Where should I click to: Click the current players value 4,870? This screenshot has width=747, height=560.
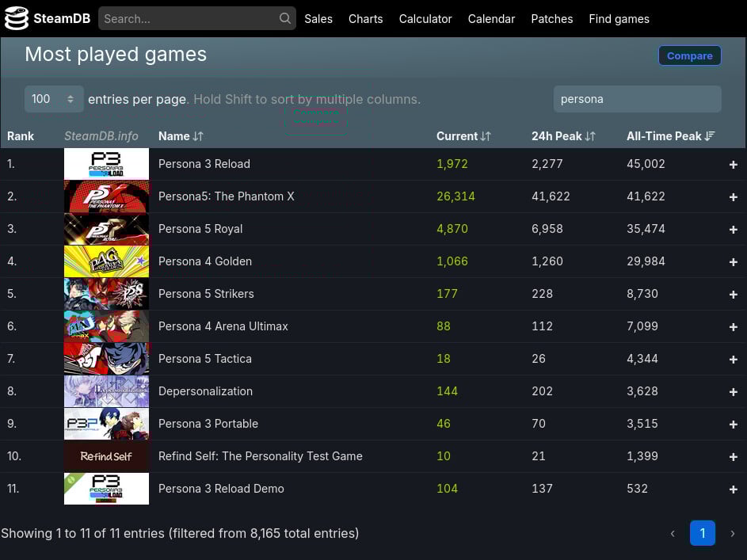pyautogui.click(x=452, y=229)
